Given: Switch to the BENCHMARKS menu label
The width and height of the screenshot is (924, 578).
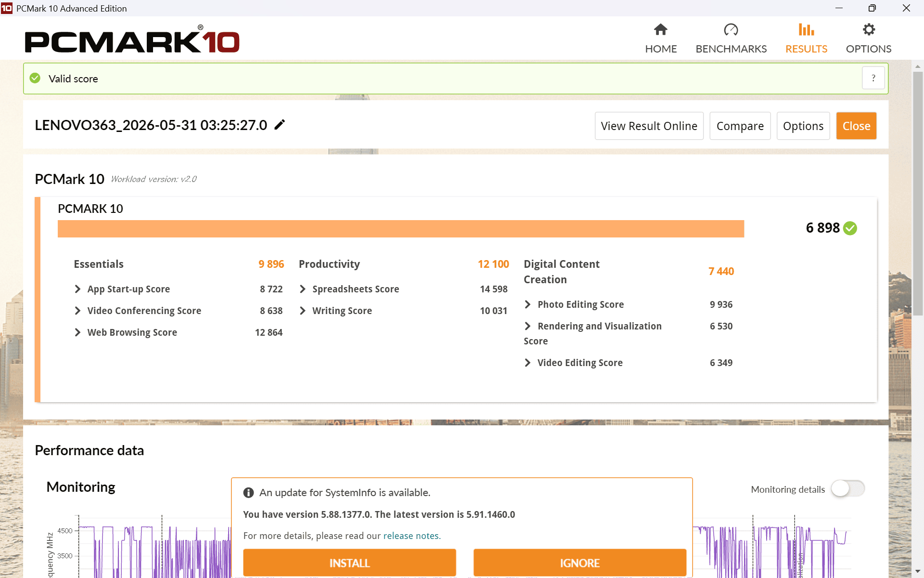Looking at the screenshot, I should point(731,49).
